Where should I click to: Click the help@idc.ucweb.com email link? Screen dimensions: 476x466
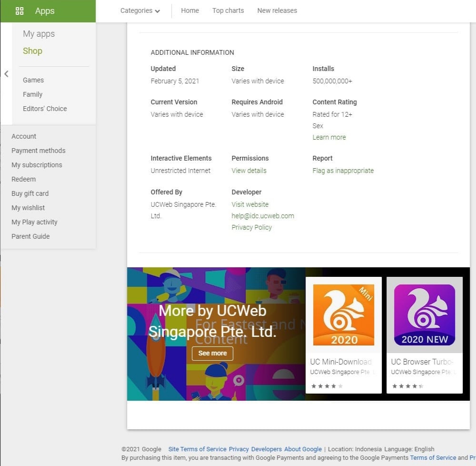click(x=263, y=216)
